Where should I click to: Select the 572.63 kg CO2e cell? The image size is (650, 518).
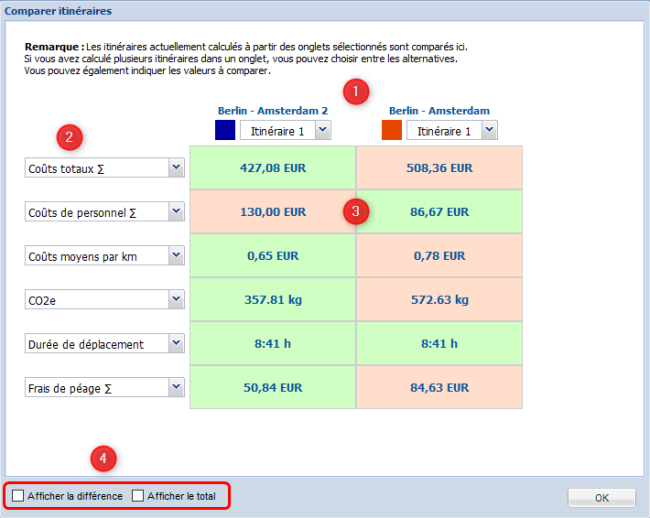coord(439,299)
